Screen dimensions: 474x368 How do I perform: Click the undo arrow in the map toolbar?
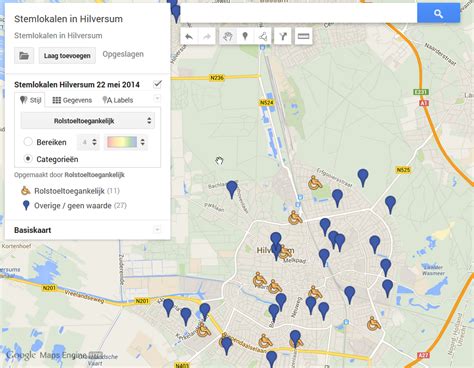[x=189, y=36]
